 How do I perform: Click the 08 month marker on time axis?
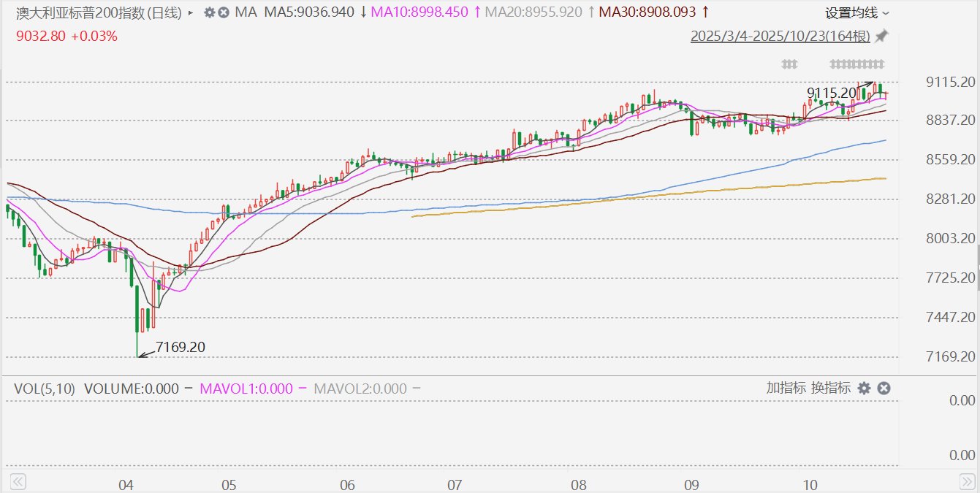click(580, 484)
